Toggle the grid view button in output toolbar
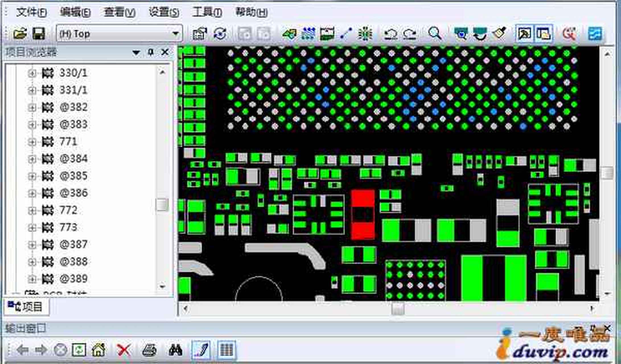This screenshot has width=621, height=364. click(x=227, y=350)
